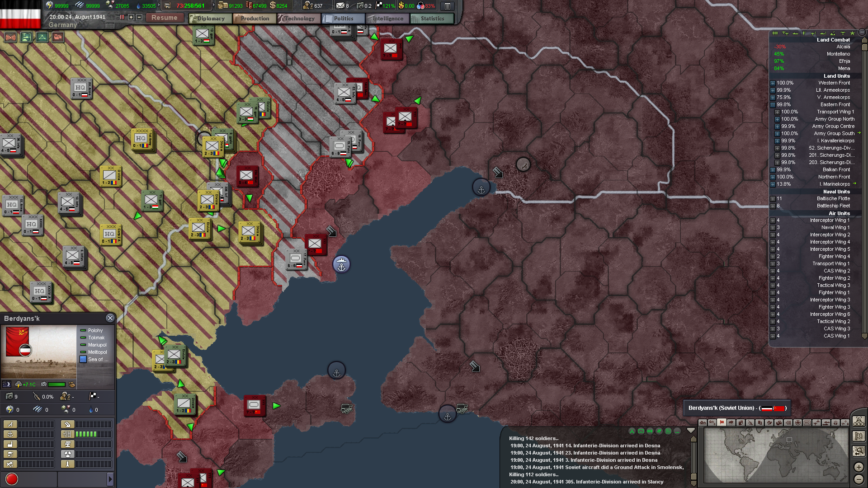Expand the Western Front unit group
868x488 pixels.
[x=773, y=83]
